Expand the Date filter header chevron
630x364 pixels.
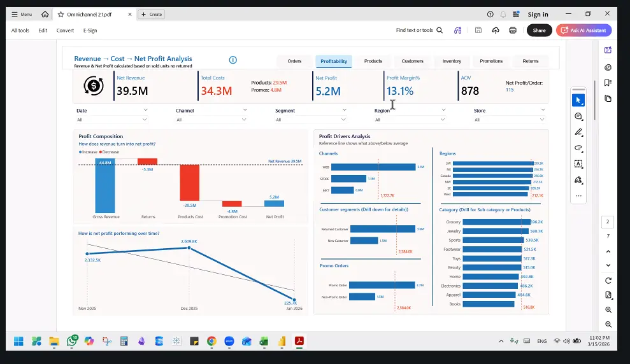(145, 109)
